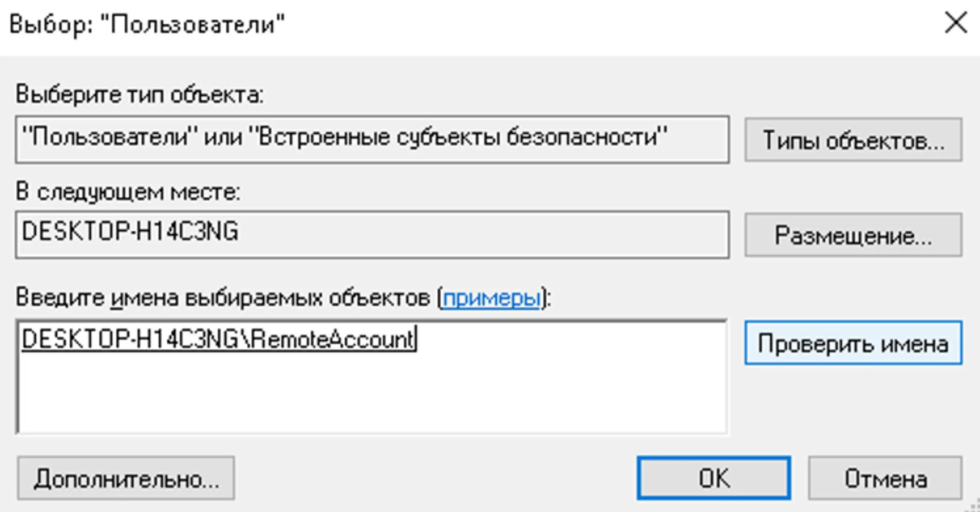Select the DESKTOP-H14C3NG location field

[x=371, y=234]
